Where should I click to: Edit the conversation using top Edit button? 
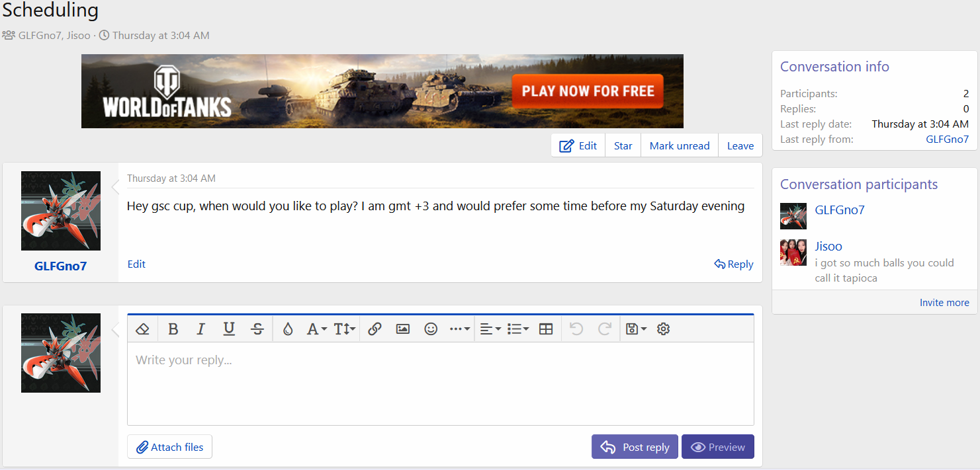[x=578, y=145]
